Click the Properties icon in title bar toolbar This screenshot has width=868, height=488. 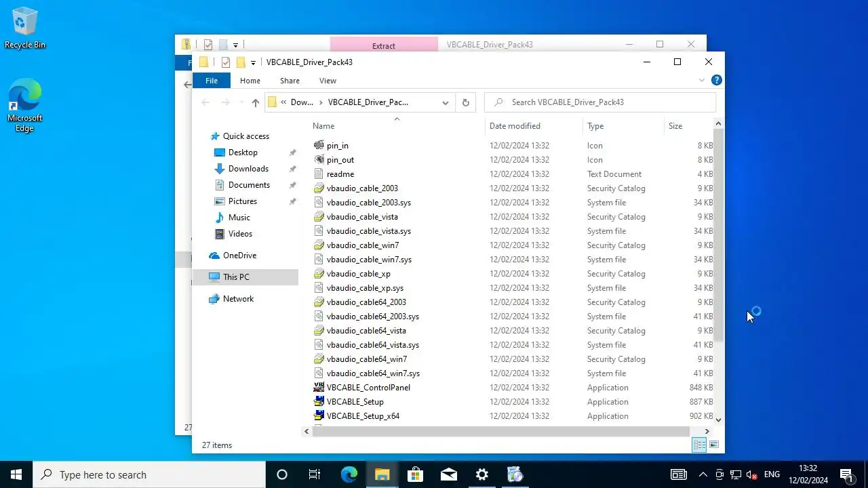[x=226, y=62]
